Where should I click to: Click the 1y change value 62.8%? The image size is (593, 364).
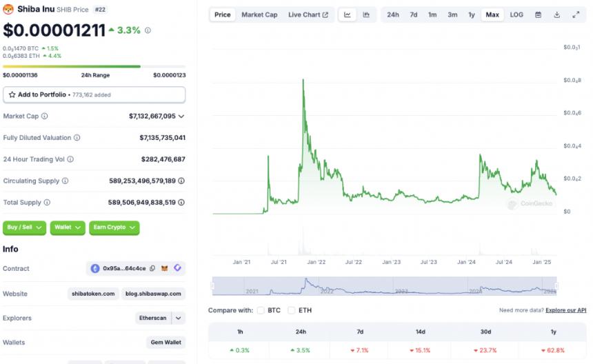coord(552,350)
